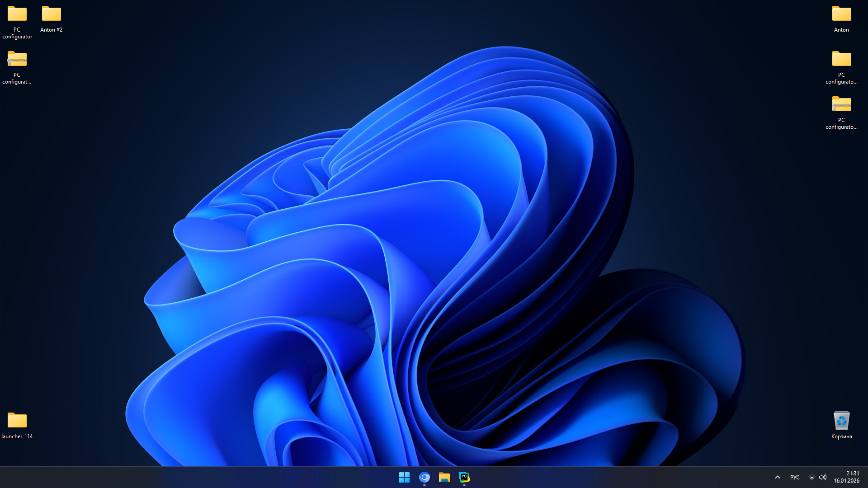Click the Windows Start button

tap(404, 477)
